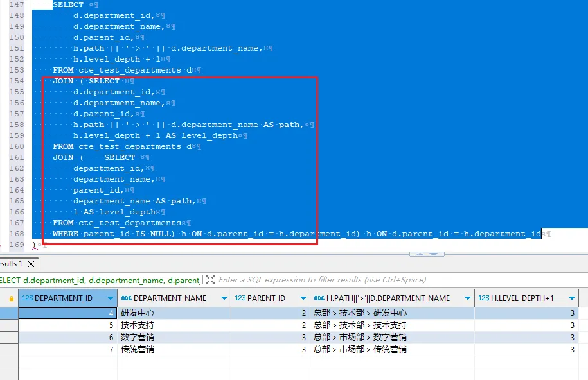Click the numeric type icon of H.LEVEL_DEPTH+1
Viewport: 588px width, 380px height.
(x=484, y=298)
